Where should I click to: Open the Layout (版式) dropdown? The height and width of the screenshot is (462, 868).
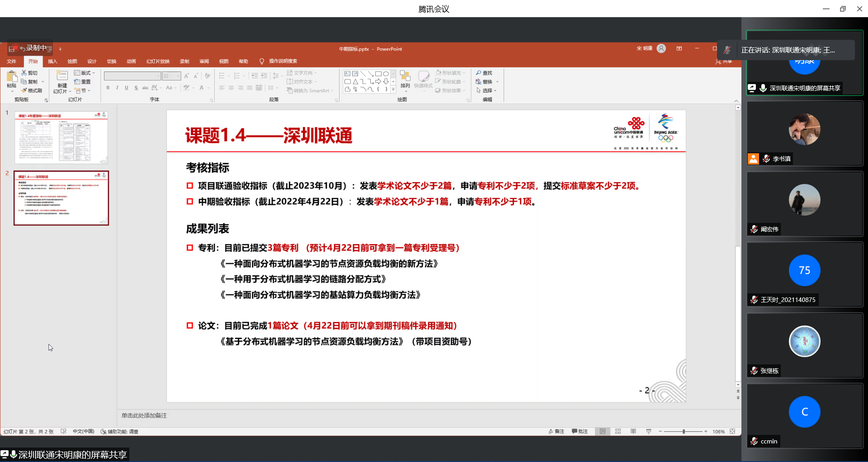[85, 73]
